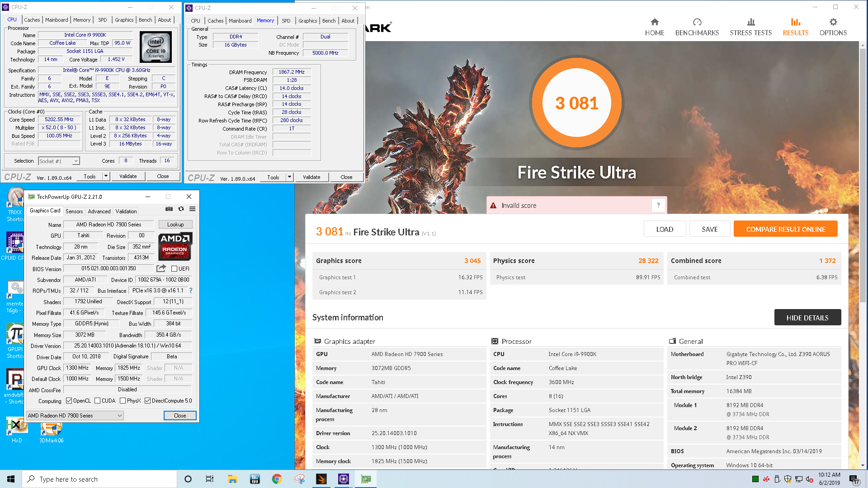Image resolution: width=868 pixels, height=488 pixels.
Task: Open the 3DMark HOME icon
Action: 655,22
